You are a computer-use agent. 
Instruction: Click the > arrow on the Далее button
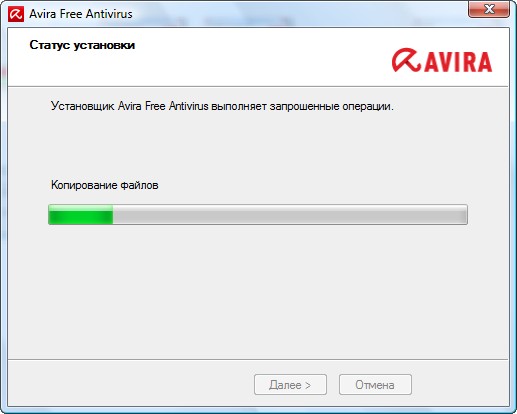[308, 385]
